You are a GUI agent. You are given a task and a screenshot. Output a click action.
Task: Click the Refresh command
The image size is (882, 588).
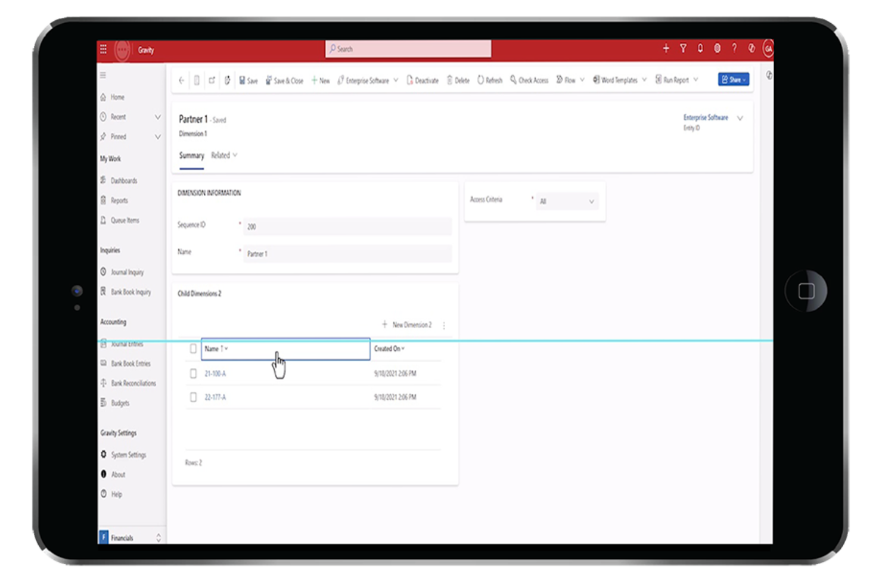[490, 80]
